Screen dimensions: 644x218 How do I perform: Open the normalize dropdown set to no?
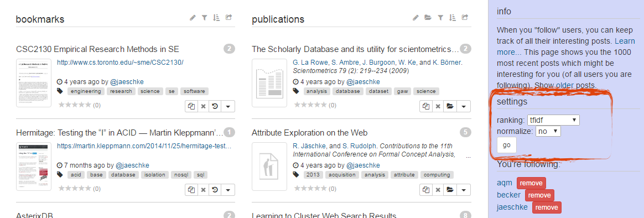point(548,131)
